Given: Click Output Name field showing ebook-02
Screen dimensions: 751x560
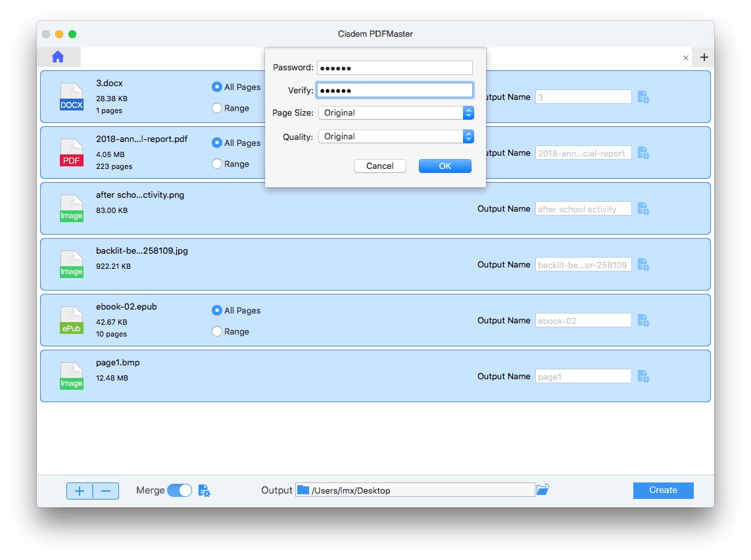Looking at the screenshot, I should (x=583, y=321).
